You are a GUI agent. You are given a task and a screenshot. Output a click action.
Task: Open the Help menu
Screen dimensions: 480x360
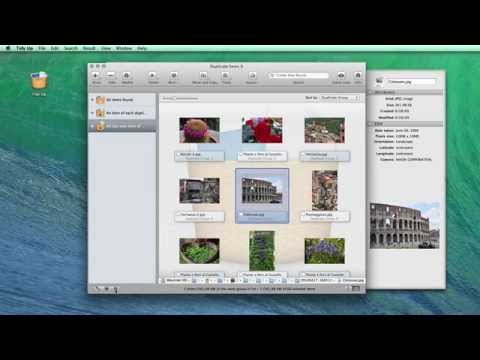point(142,48)
